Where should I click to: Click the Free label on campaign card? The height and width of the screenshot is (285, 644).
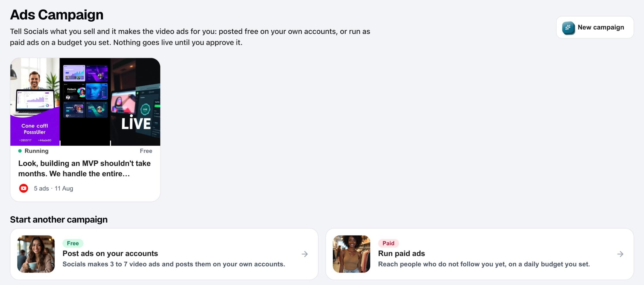pos(146,151)
